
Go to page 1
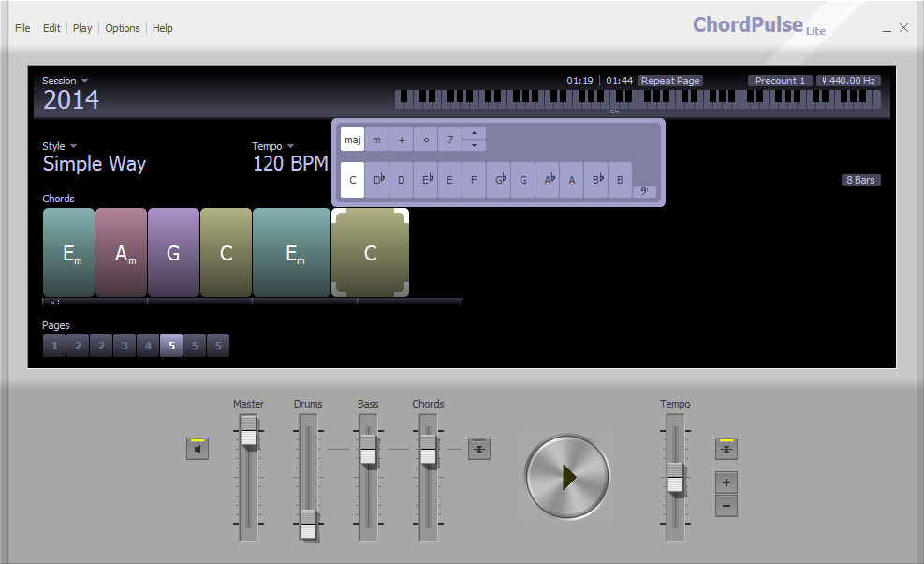coord(54,346)
